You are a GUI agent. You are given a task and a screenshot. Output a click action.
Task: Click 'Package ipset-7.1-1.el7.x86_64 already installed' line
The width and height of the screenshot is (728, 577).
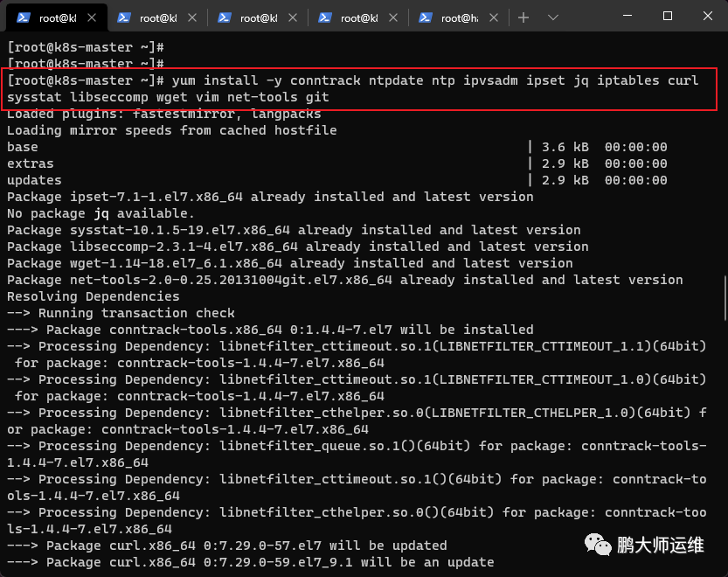(x=270, y=197)
